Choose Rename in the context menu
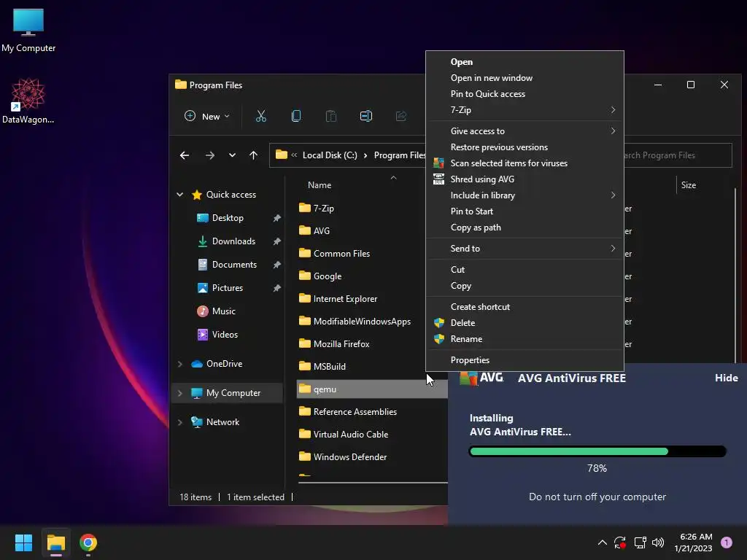 pyautogui.click(x=525, y=339)
